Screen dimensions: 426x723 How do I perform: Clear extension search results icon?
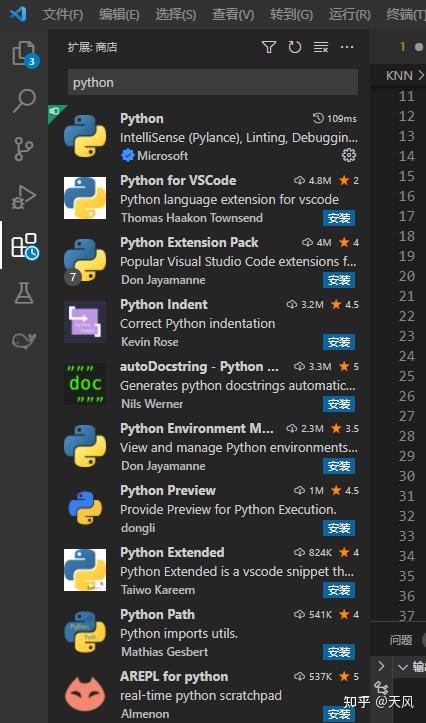[321, 47]
